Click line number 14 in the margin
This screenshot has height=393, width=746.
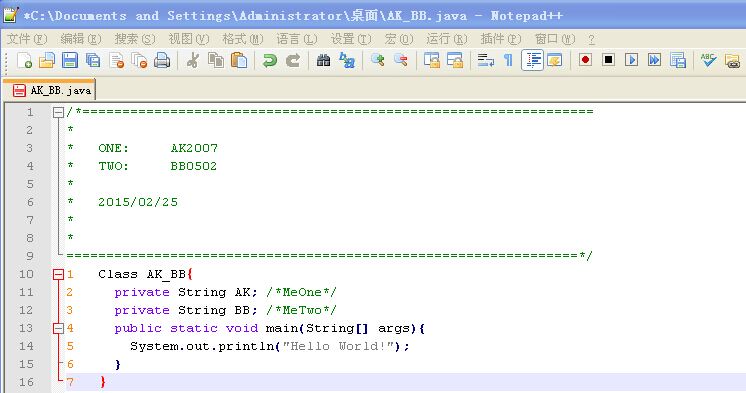tap(26, 346)
